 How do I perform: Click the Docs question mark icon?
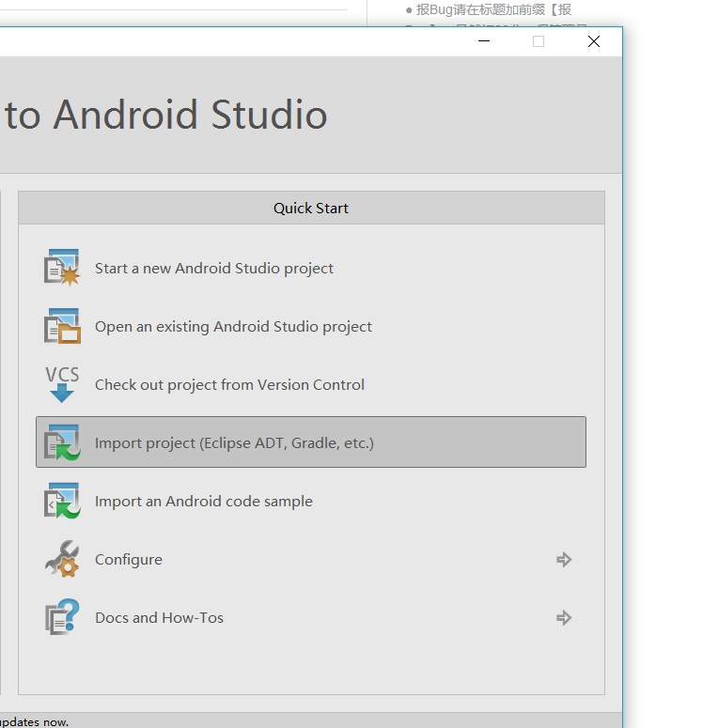pos(62,617)
